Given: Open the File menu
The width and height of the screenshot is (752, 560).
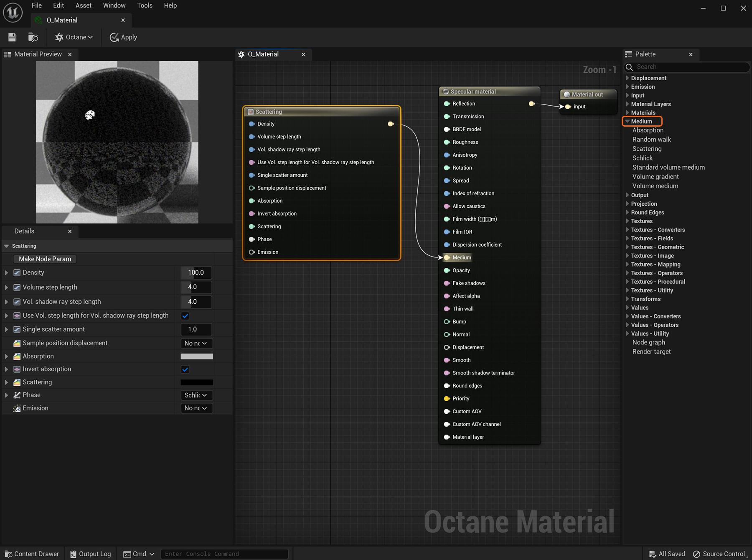Looking at the screenshot, I should pos(37,5).
